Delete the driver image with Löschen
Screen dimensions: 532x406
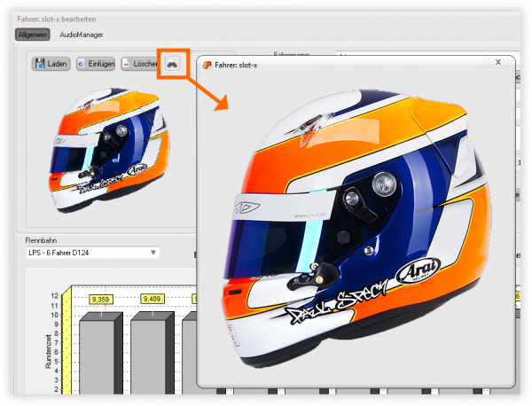point(140,64)
